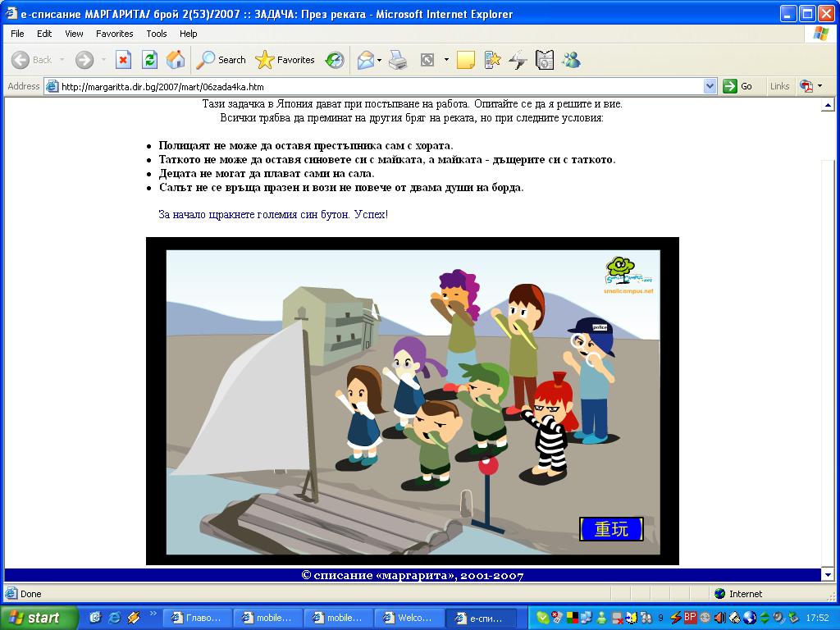
Task: Click the Links toolbar label
Action: [779, 86]
